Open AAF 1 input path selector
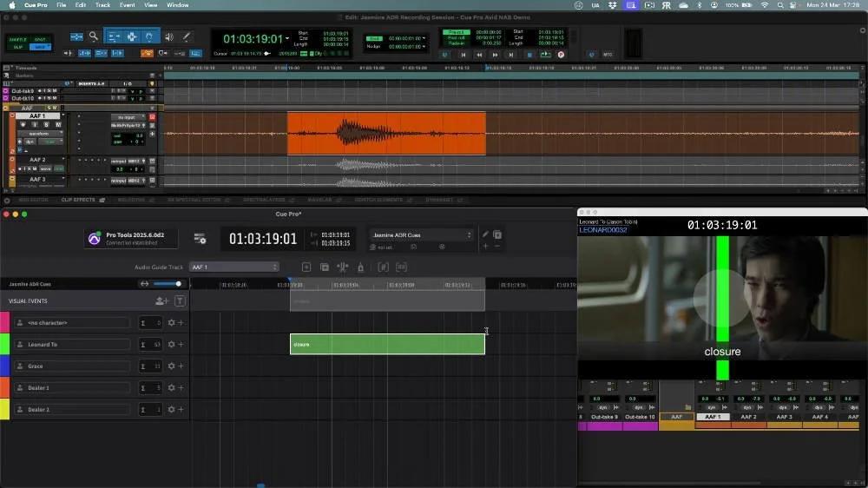The height and width of the screenshot is (488, 868). click(128, 117)
